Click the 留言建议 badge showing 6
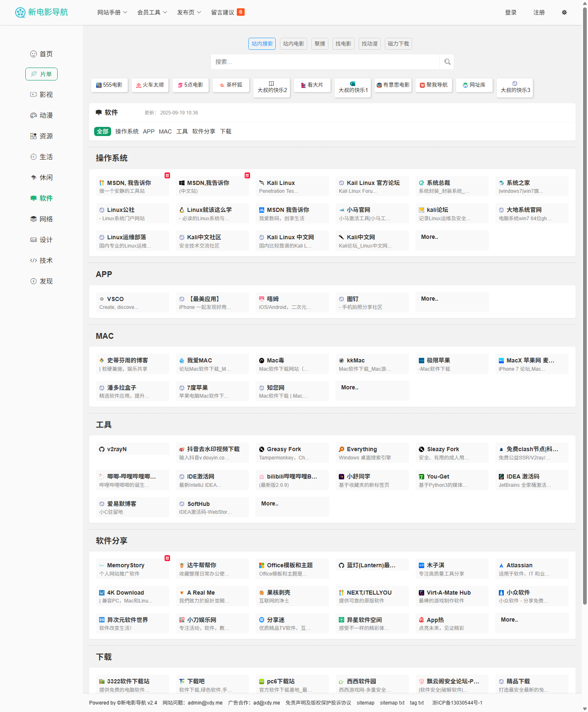This screenshot has width=588, height=712. pyautogui.click(x=241, y=12)
